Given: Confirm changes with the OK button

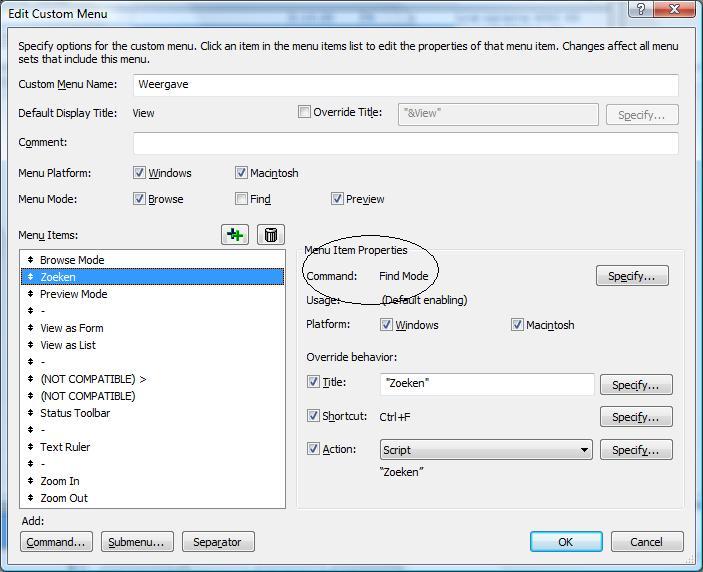Looking at the screenshot, I should point(565,542).
